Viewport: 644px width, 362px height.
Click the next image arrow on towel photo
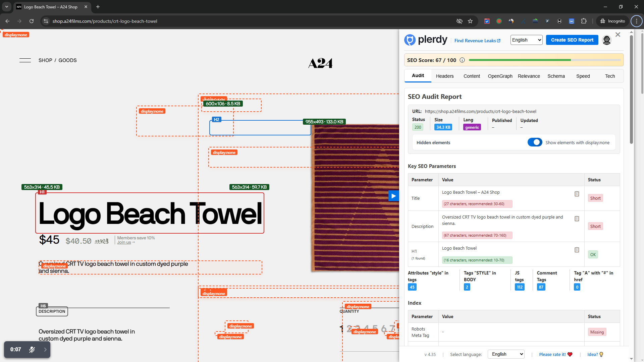pos(393,196)
